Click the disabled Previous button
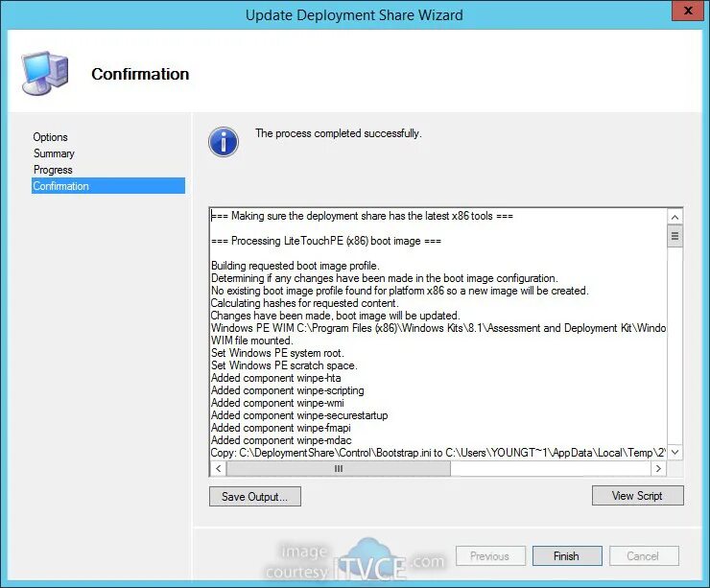 pyautogui.click(x=490, y=555)
